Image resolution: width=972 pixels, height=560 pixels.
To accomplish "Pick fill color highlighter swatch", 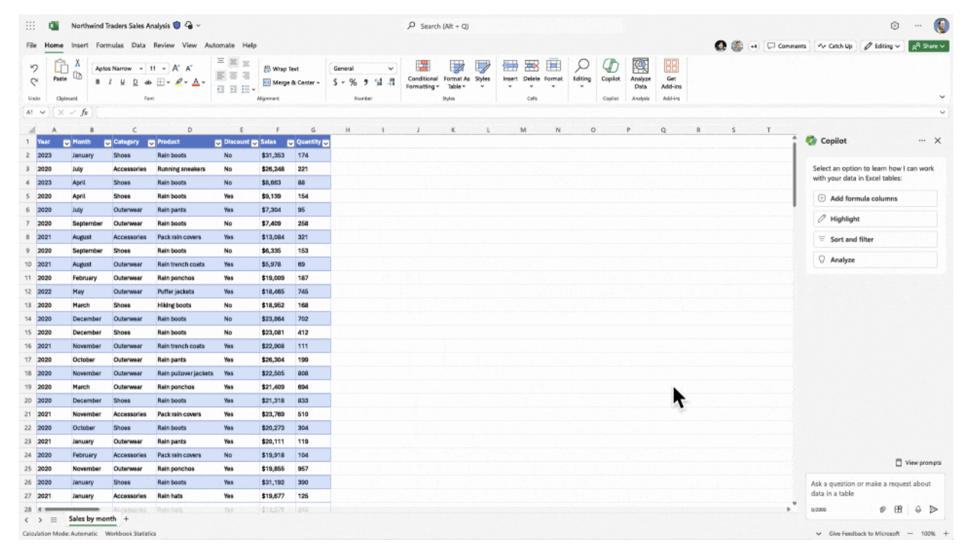I will (180, 82).
